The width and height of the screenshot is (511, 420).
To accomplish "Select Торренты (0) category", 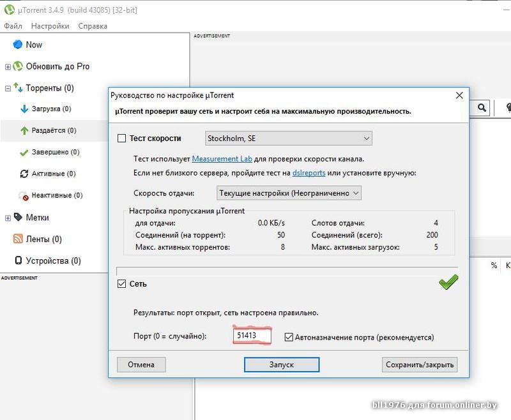I will [x=50, y=88].
